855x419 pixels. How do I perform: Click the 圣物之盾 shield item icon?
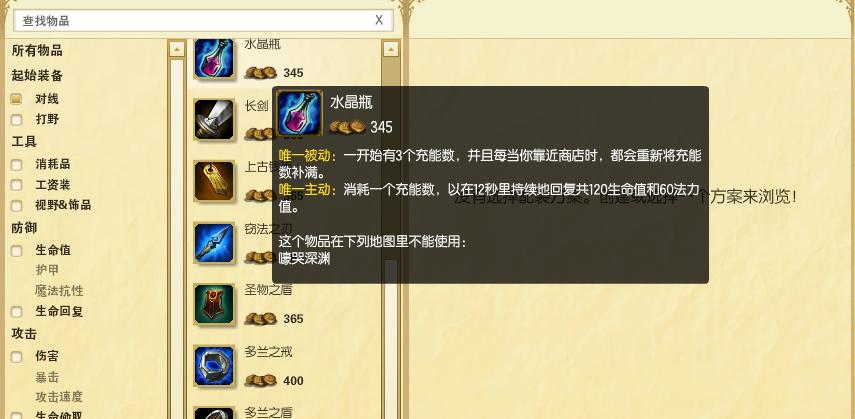tap(214, 304)
